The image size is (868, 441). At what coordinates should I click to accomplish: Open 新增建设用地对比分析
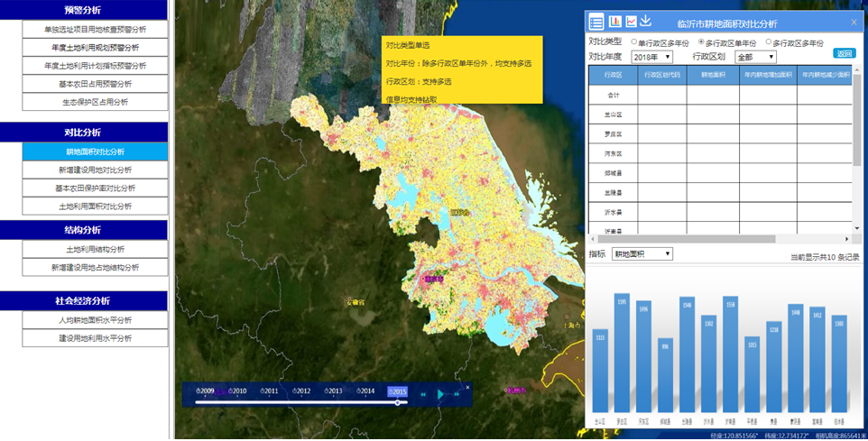click(96, 170)
